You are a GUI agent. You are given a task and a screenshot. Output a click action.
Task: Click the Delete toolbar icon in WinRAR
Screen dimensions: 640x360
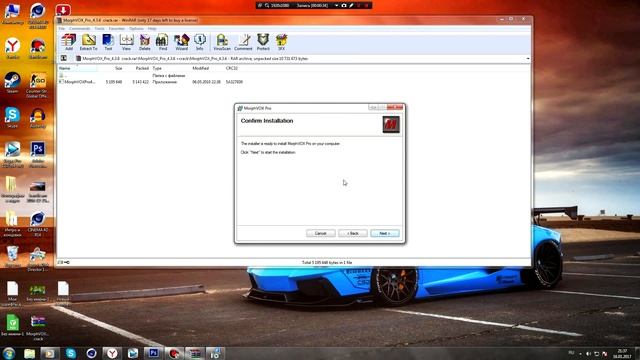144,42
